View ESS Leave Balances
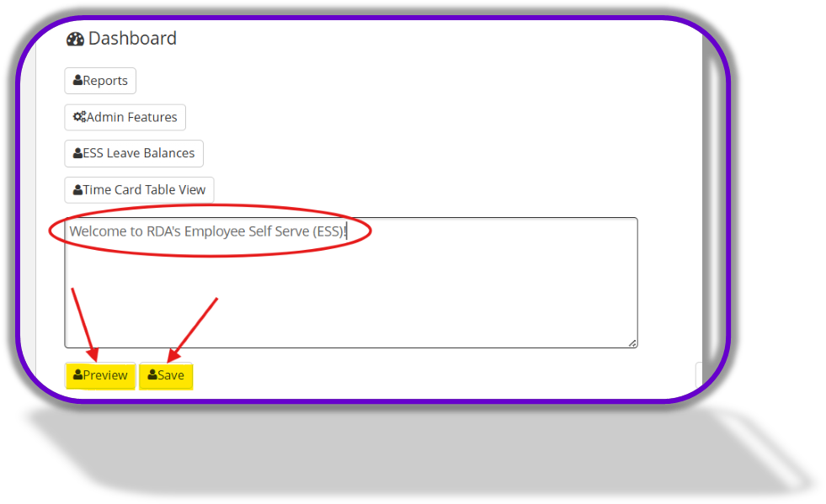Image resolution: width=826 pixels, height=504 pixels. 134,153
